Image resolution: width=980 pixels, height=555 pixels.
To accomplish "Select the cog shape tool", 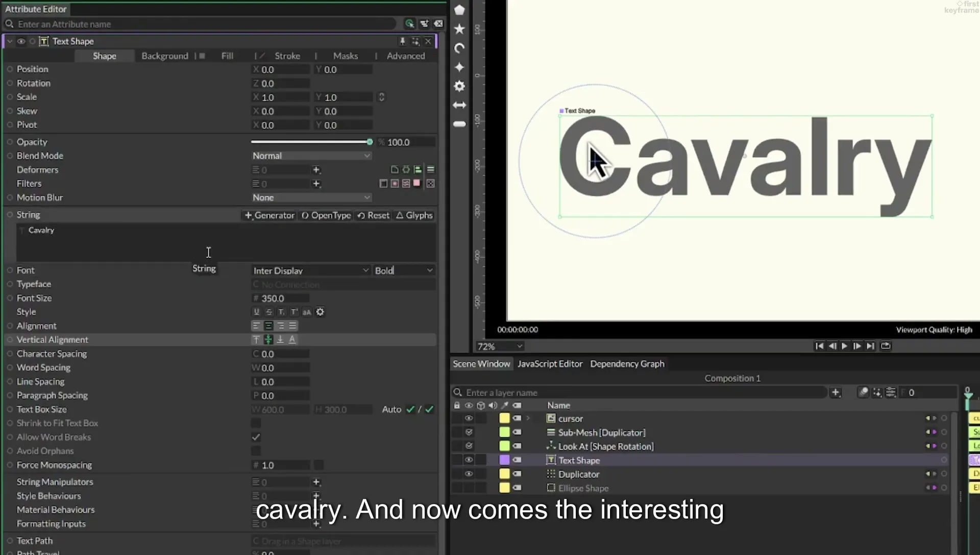I will pyautogui.click(x=459, y=86).
